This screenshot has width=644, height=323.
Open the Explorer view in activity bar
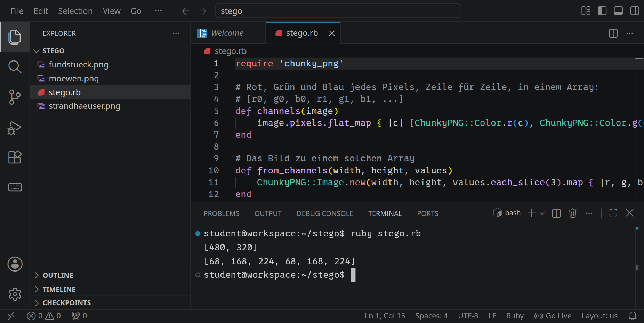click(x=15, y=37)
